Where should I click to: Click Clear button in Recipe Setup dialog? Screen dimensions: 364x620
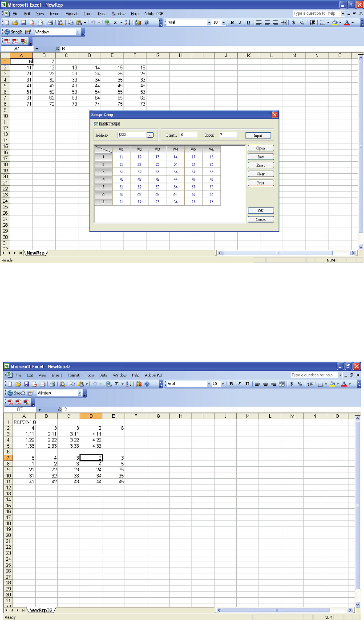click(x=261, y=174)
